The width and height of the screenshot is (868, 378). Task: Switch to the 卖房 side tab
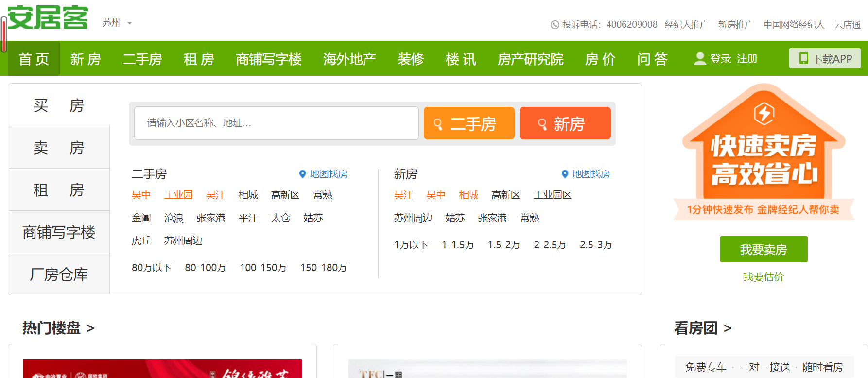click(x=59, y=148)
